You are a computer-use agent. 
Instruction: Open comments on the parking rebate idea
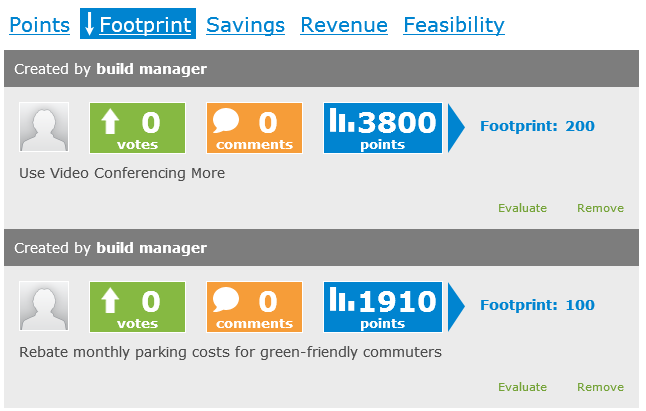click(x=254, y=306)
